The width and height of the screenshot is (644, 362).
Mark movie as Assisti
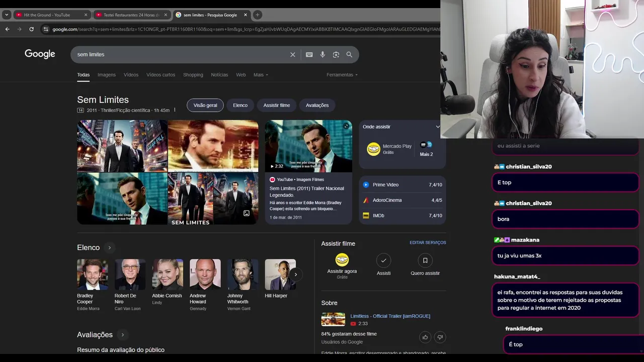tap(383, 260)
